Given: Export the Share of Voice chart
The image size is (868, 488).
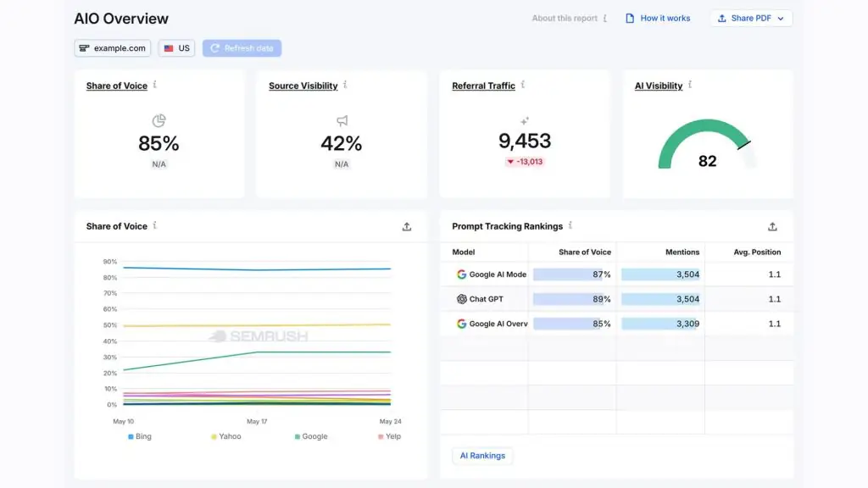Looking at the screenshot, I should 407,226.
